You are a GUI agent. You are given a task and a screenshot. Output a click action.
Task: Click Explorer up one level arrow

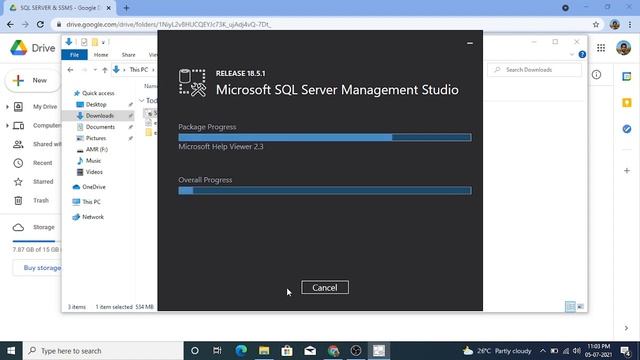105,70
